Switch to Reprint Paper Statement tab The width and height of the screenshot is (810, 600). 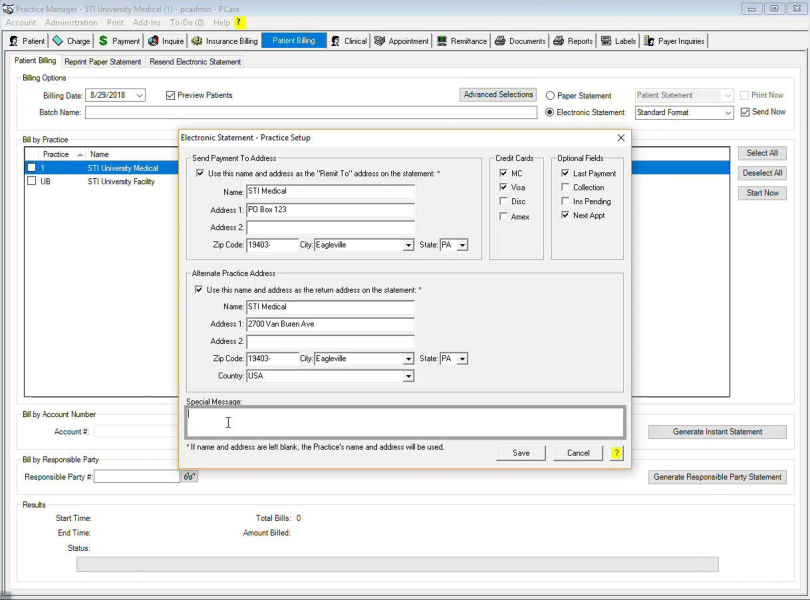103,62
